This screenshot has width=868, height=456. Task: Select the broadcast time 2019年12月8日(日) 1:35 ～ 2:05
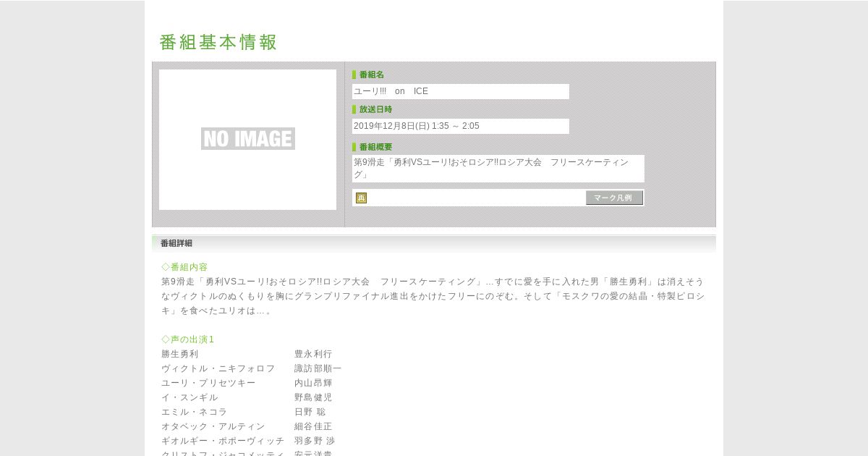[461, 126]
